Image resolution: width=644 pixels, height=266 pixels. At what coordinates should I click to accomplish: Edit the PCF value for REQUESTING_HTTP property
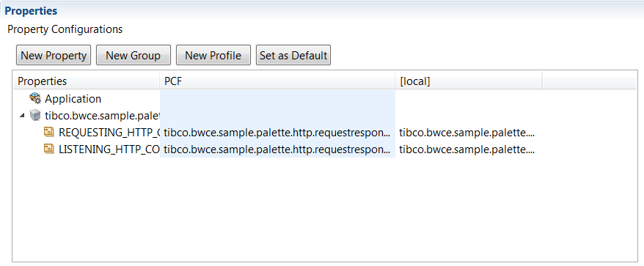[x=278, y=133]
